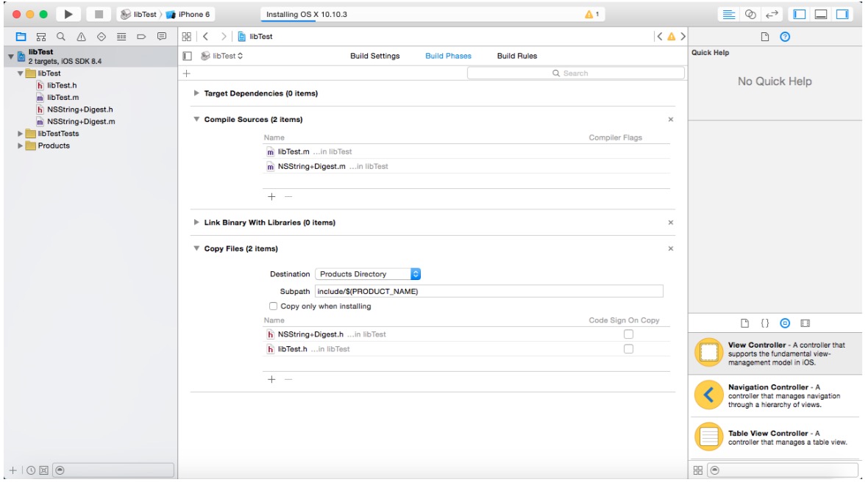Jump to the previous issue
Image resolution: width=868 pixels, height=485 pixels.
click(x=659, y=37)
